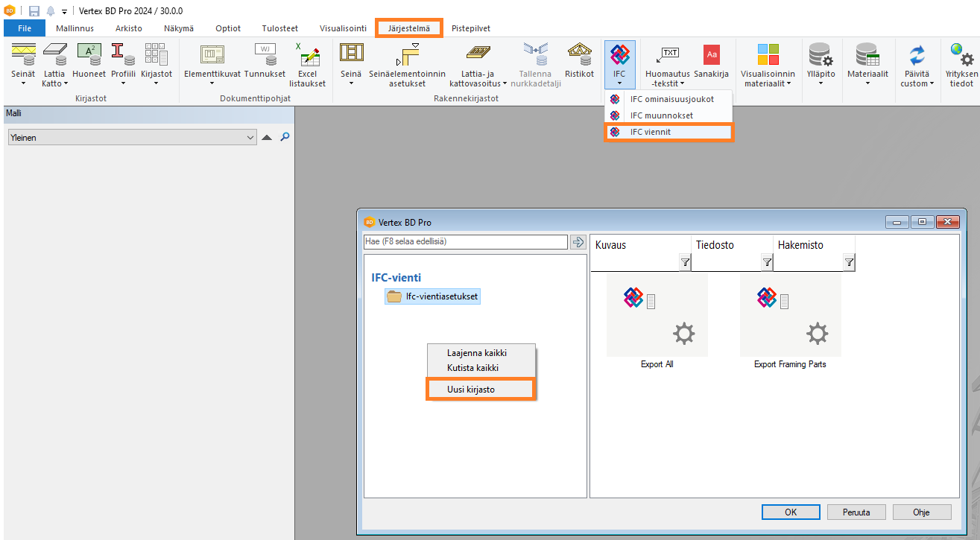980x540 pixels.
Task: Expand the Yleinen combo box
Action: pos(250,138)
